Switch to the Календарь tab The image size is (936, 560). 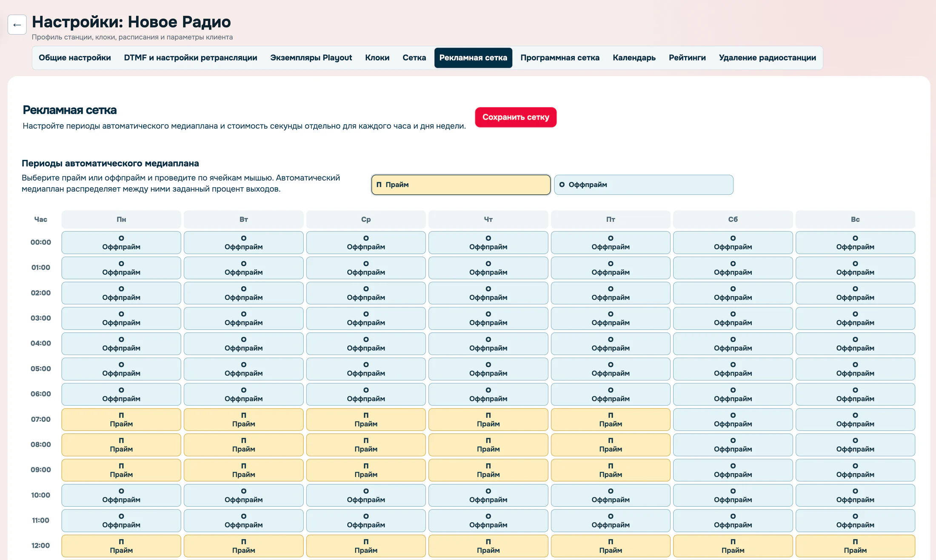[634, 58]
